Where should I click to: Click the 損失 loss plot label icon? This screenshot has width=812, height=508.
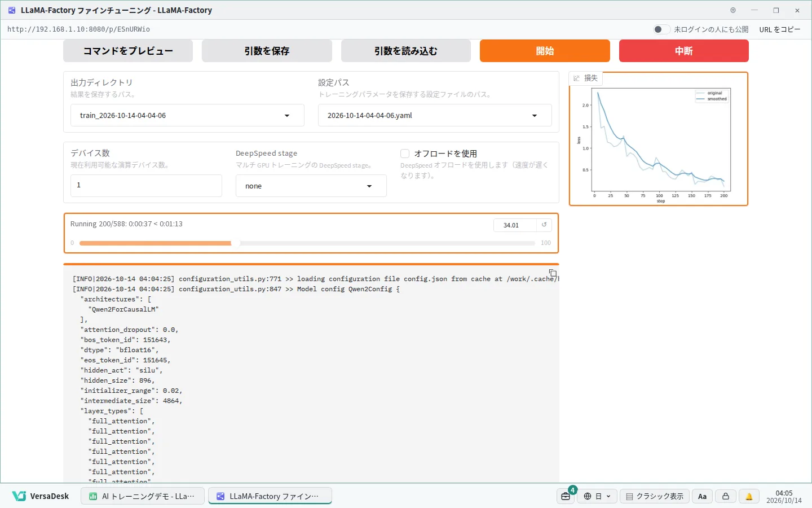[576, 78]
